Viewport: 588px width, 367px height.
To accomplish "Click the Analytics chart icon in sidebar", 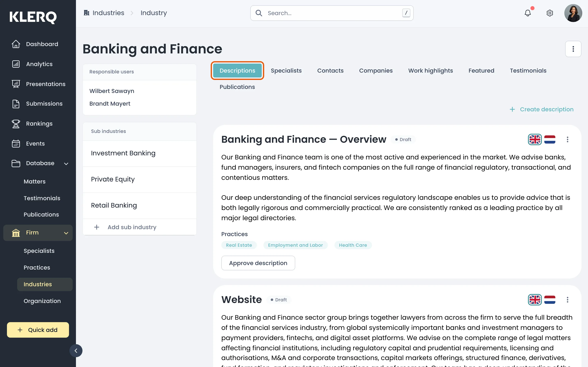I will pos(16,64).
